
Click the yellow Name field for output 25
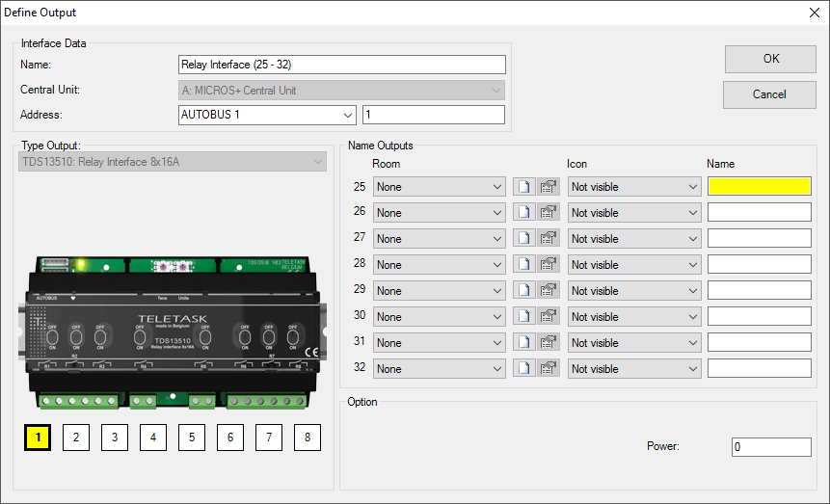click(x=759, y=187)
